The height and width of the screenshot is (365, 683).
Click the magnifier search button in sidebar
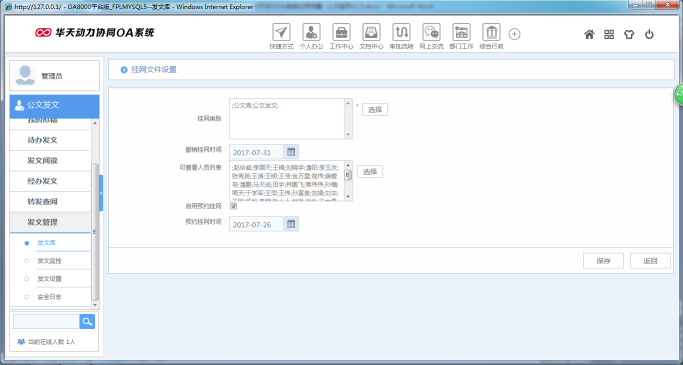click(x=87, y=321)
